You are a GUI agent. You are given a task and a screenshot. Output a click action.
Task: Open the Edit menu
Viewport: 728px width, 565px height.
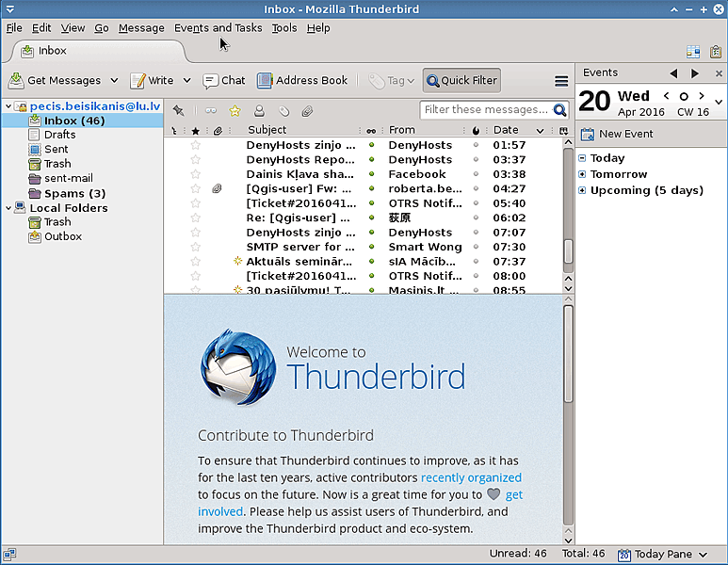point(41,28)
